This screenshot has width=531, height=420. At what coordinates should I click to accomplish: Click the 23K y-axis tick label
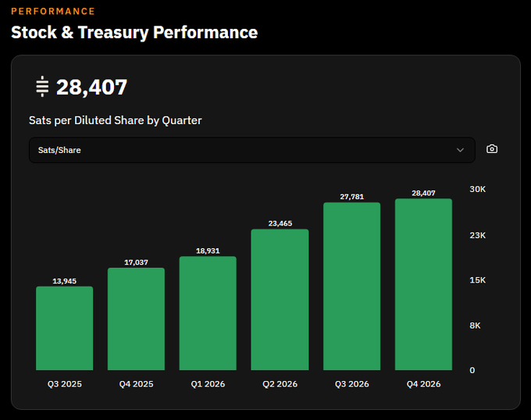pos(477,235)
